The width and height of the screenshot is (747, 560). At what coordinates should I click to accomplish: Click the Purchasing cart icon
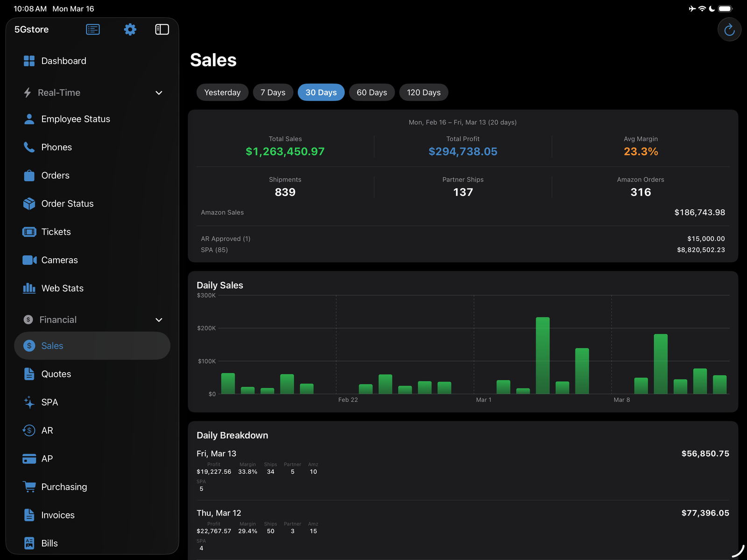pyautogui.click(x=29, y=486)
